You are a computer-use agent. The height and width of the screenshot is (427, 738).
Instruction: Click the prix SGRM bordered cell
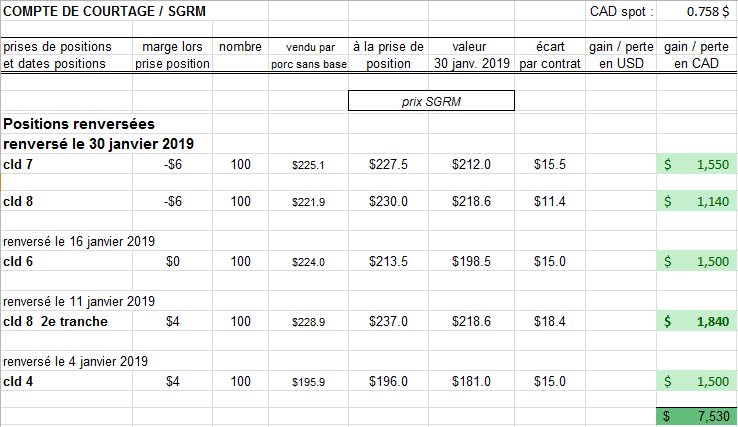430,101
